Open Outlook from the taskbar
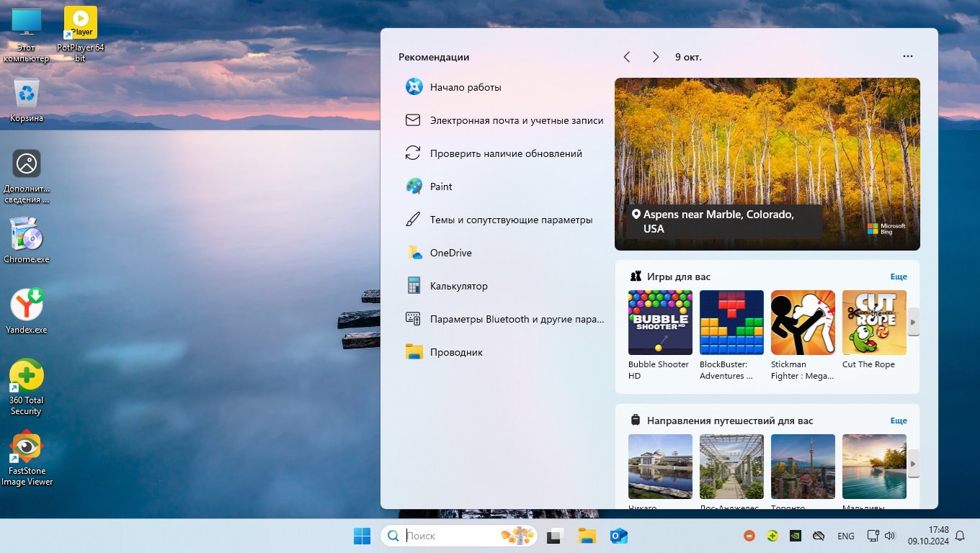Viewport: 980px width, 553px height. pos(618,536)
